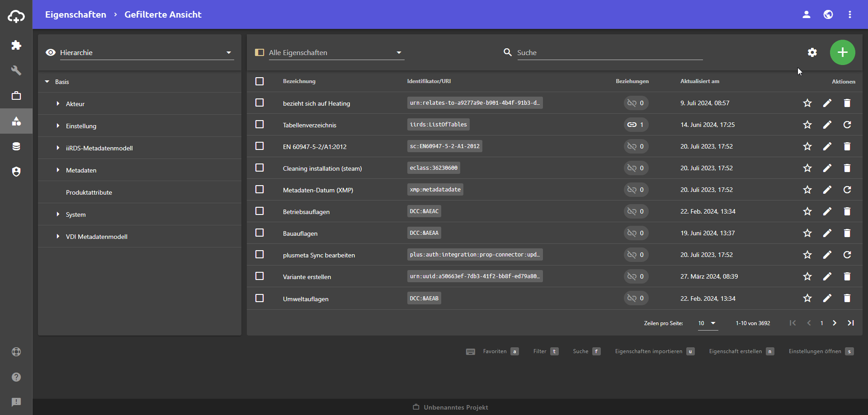Open relations chip of Tabellenverzeichnis row
This screenshot has width=868, height=415.
[x=636, y=125]
